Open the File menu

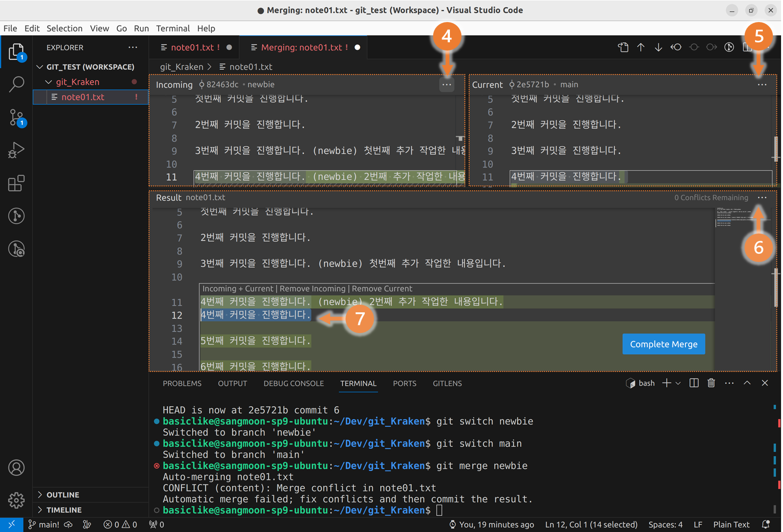10,28
